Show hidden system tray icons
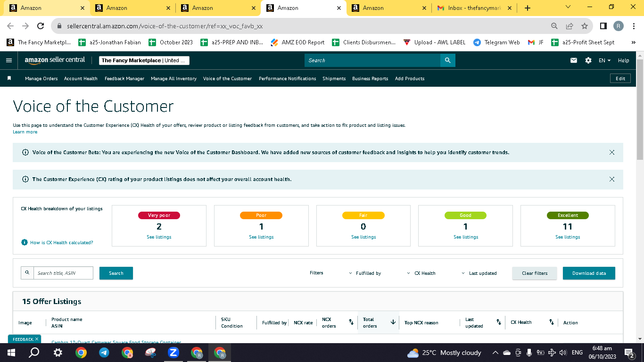The image size is (644, 362). [495, 353]
